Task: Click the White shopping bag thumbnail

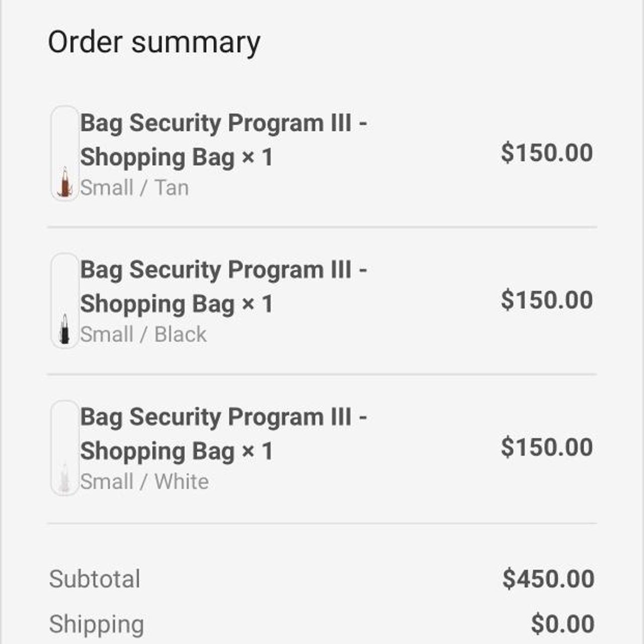Action: click(65, 448)
